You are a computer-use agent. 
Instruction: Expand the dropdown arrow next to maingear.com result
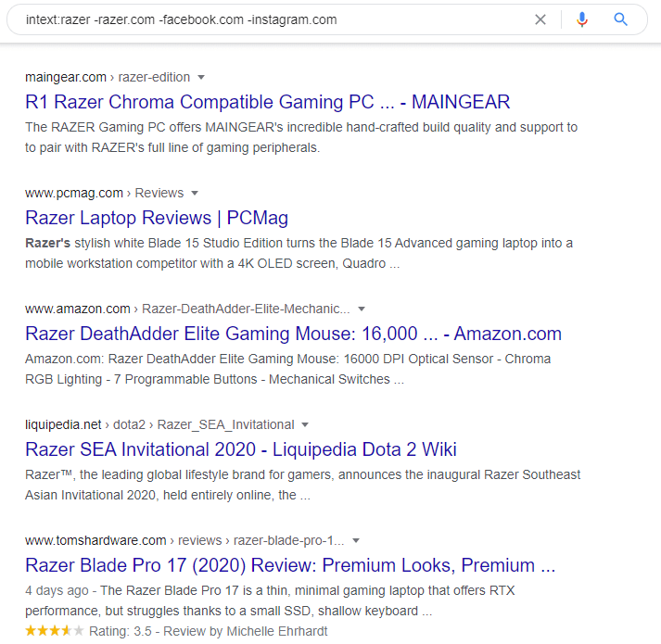[x=201, y=78]
